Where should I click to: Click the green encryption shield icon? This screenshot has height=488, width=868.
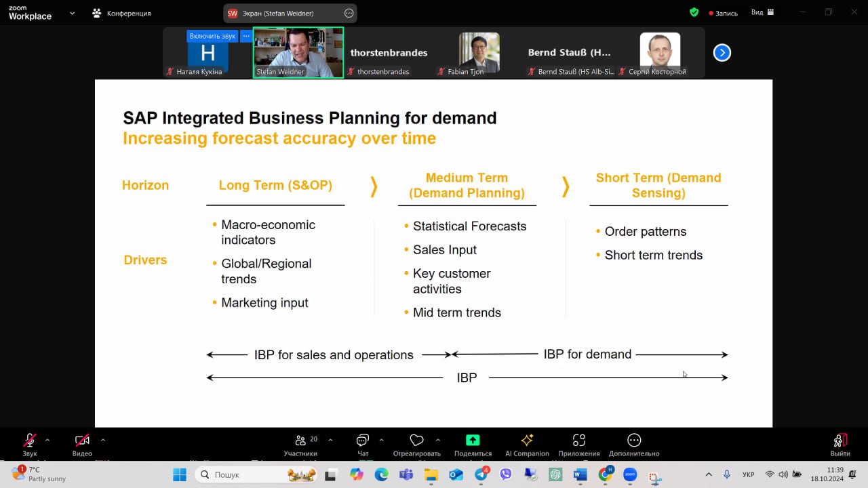(694, 12)
